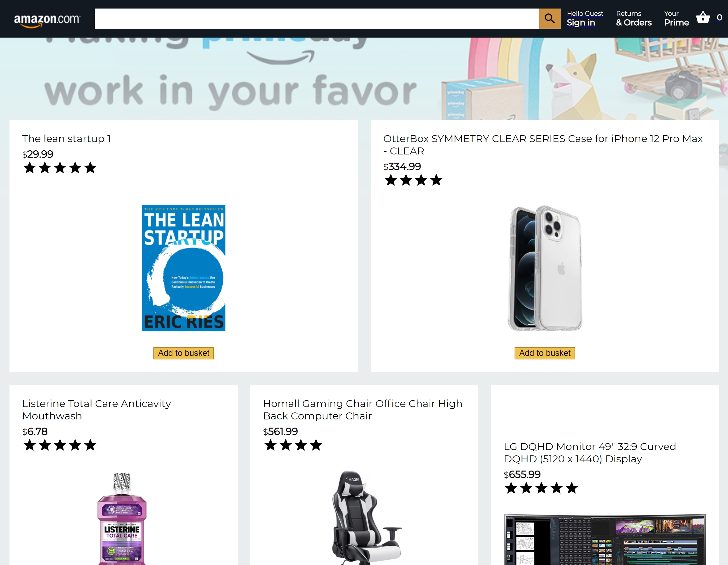Add the OtterBox case to basket

(545, 353)
